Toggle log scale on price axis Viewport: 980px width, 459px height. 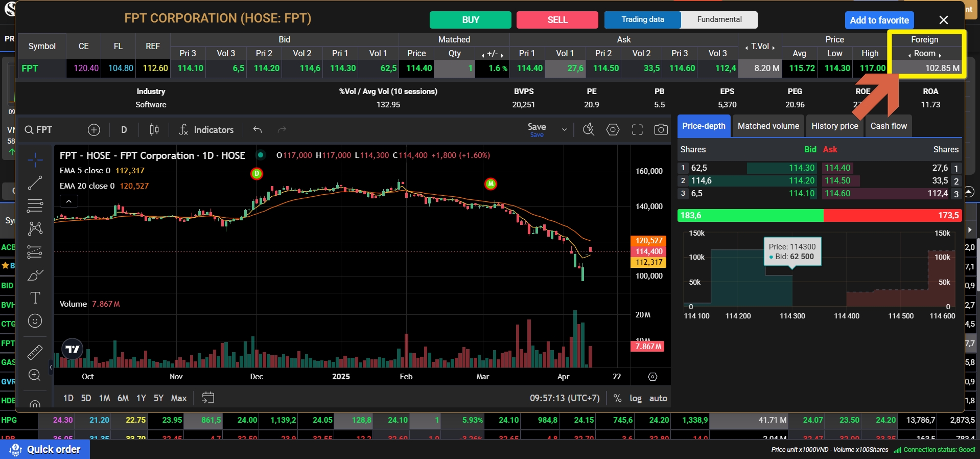pos(636,398)
